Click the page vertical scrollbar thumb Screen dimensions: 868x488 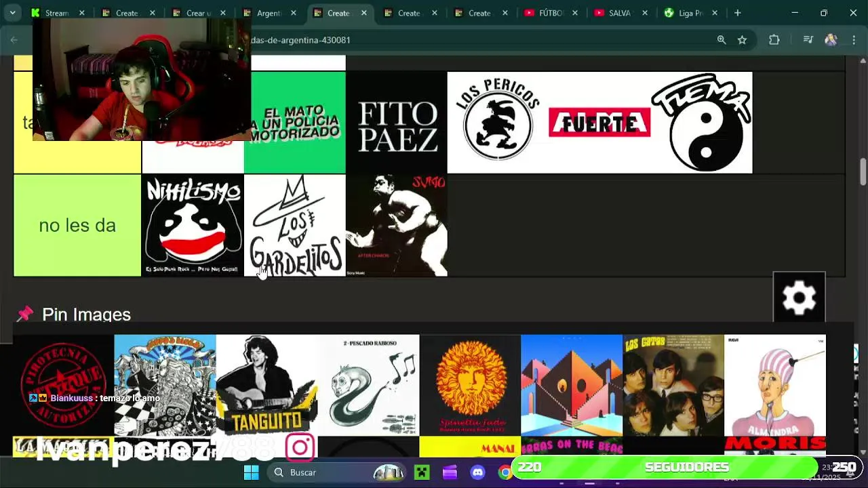[x=863, y=171]
